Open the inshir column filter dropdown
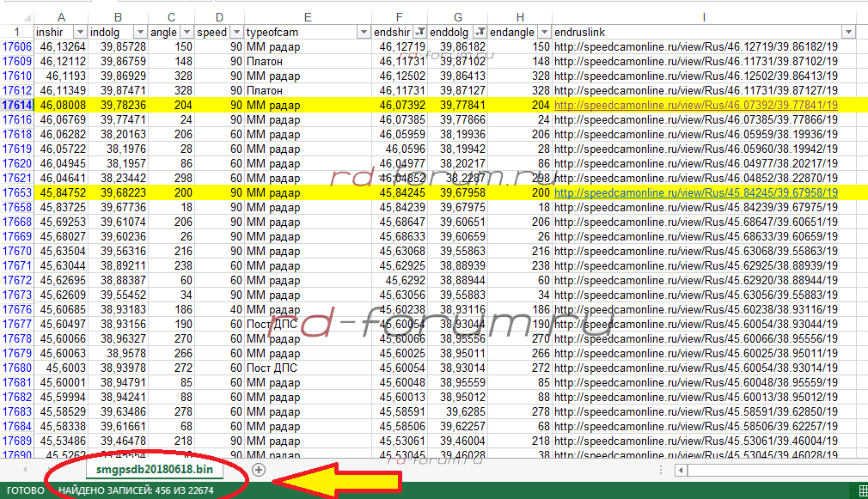The width and height of the screenshot is (868, 499). point(79,32)
